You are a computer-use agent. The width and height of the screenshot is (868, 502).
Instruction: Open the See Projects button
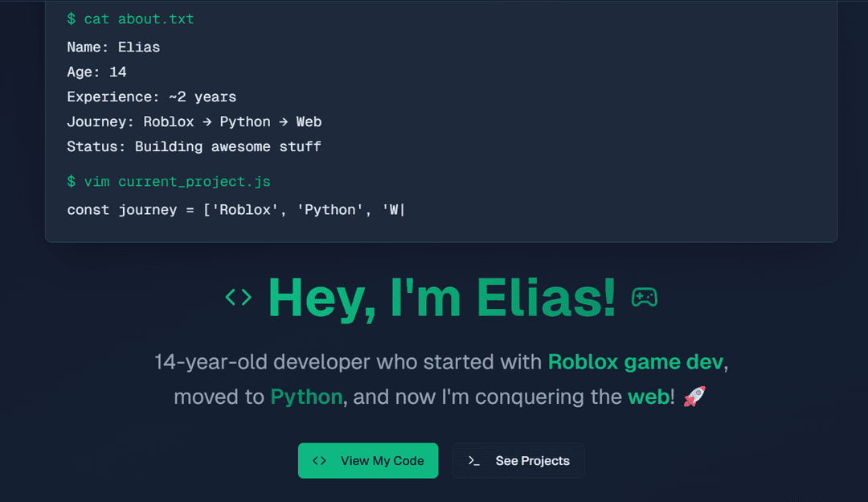point(518,461)
